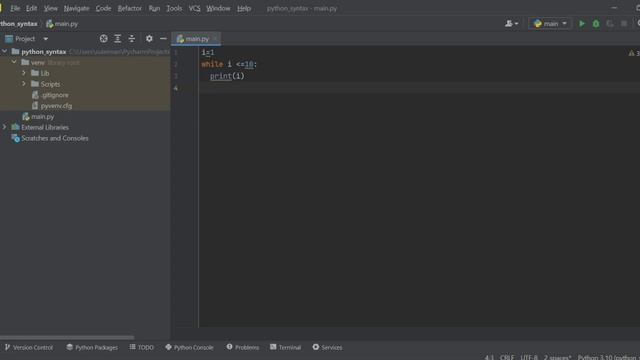The width and height of the screenshot is (640, 360).
Task: Expand all in Project panel
Action: click(118, 38)
